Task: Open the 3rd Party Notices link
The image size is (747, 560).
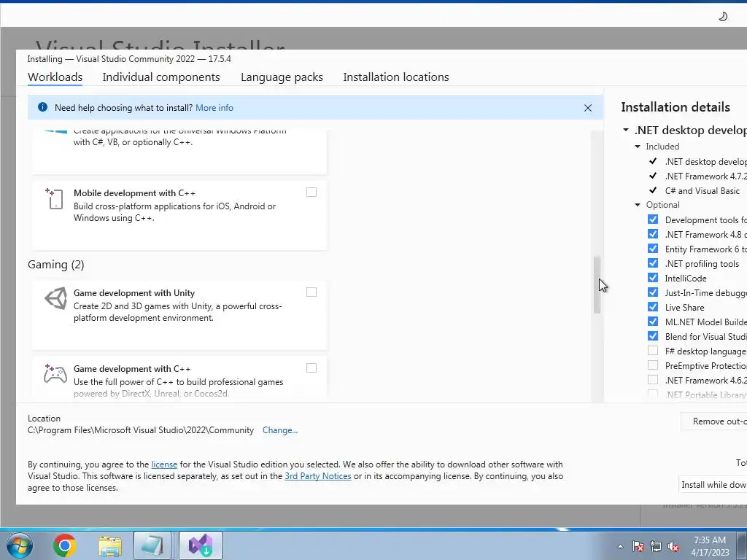Action: click(318, 476)
